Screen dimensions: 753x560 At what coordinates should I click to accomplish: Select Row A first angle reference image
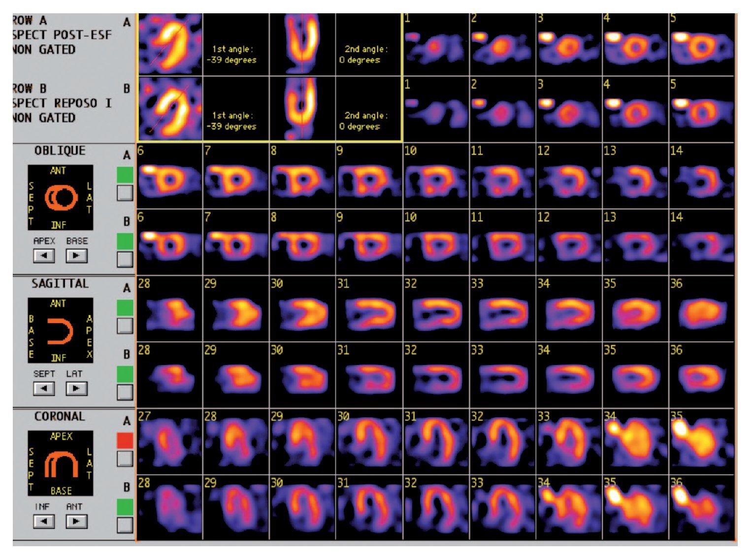(170, 45)
